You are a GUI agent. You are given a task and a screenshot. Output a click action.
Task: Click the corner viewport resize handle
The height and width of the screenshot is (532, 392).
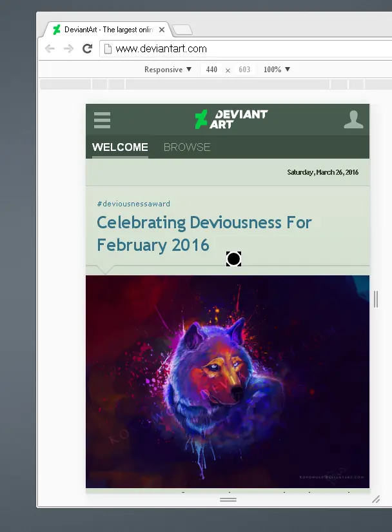(x=376, y=499)
